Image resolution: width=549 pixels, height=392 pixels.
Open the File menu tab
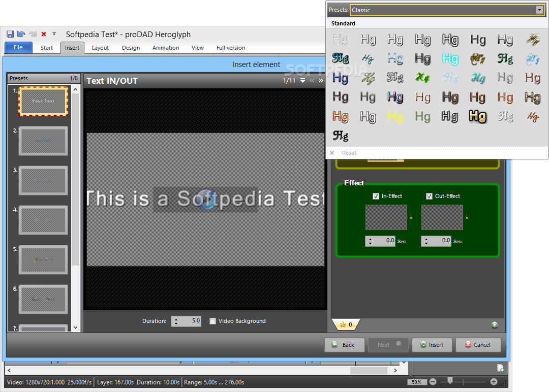[18, 48]
